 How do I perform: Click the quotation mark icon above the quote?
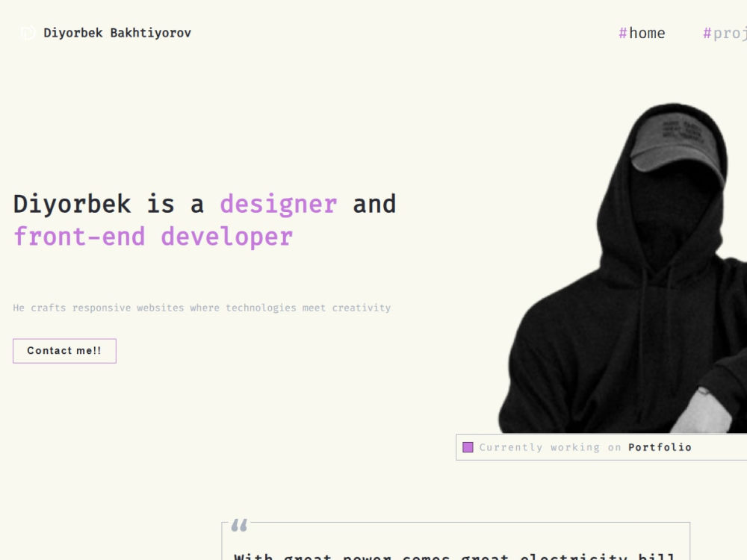coord(239,525)
